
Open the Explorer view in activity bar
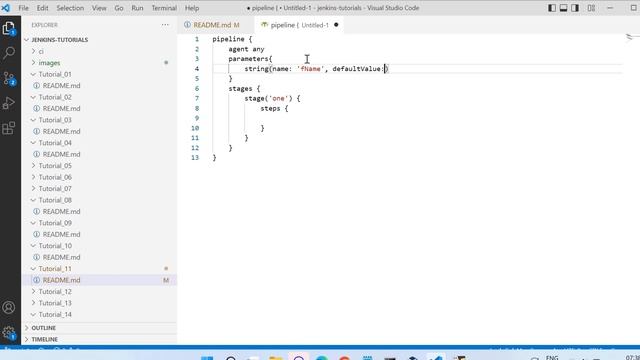tap(9, 29)
